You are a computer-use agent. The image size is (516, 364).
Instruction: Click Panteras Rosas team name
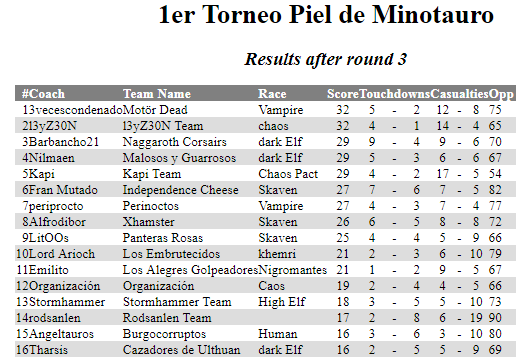tap(163, 238)
